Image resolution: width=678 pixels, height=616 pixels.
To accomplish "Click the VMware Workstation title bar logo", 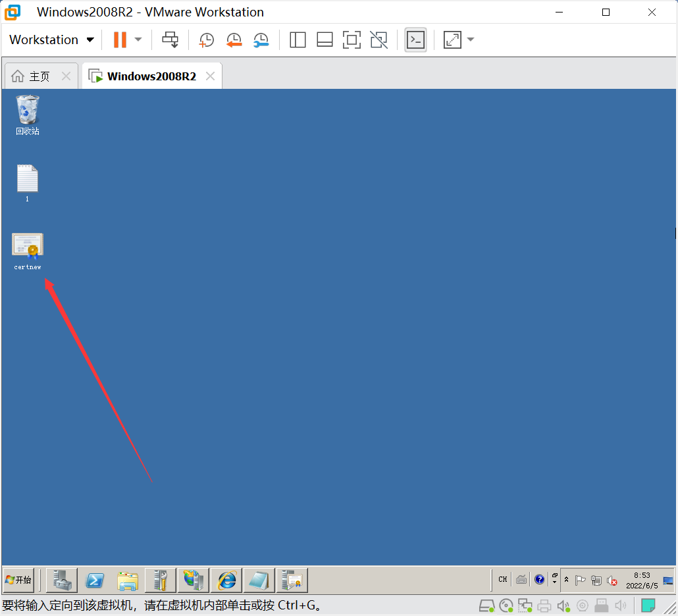I will click(13, 12).
